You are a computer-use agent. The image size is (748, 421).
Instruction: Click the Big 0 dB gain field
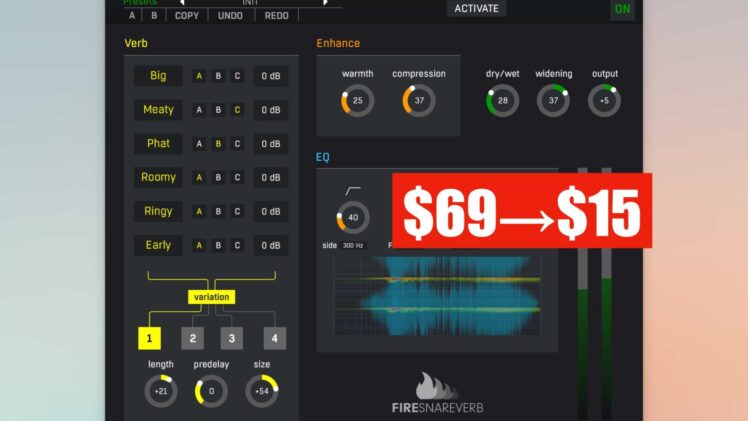[x=270, y=76]
